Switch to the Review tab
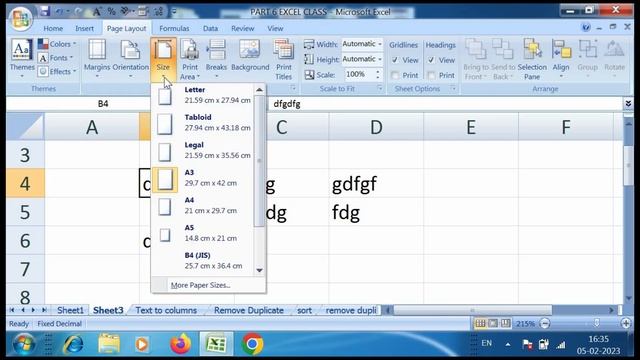The image size is (640, 360). pos(242,28)
